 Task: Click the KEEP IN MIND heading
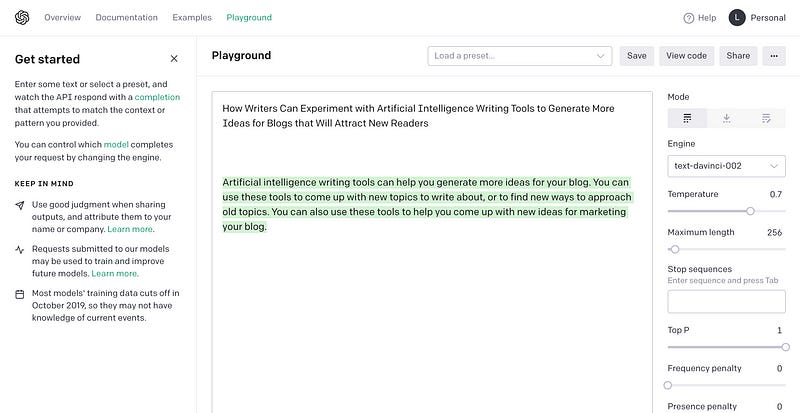[x=44, y=184]
